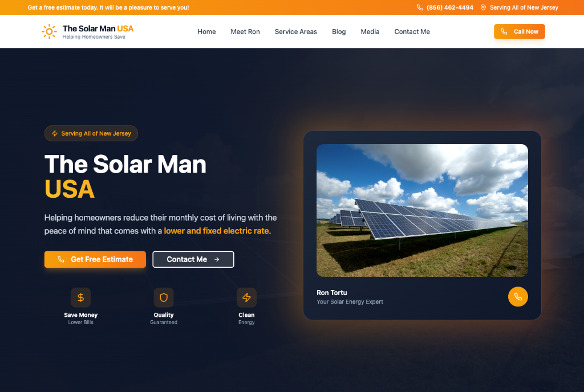
Task: Click The Solar Man USA logo text
Action: point(98,28)
